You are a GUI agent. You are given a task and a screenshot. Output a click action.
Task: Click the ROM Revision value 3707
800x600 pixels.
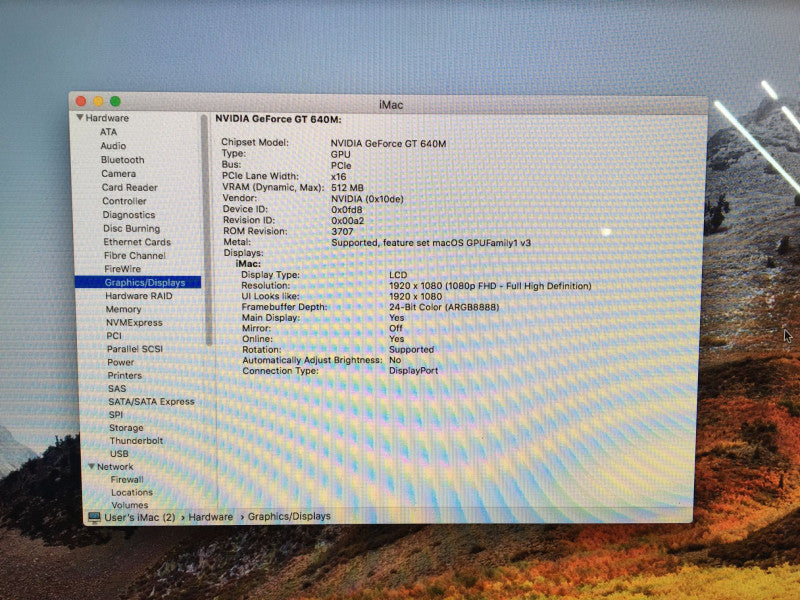tap(342, 232)
